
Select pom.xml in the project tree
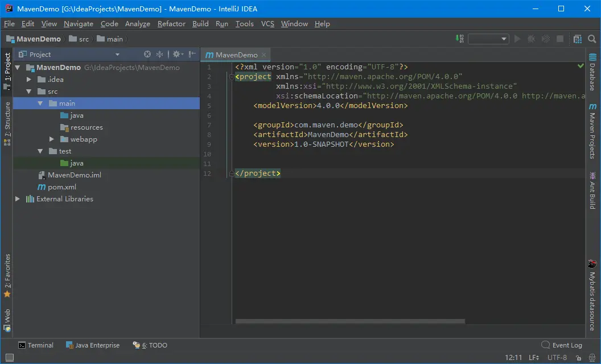61,187
